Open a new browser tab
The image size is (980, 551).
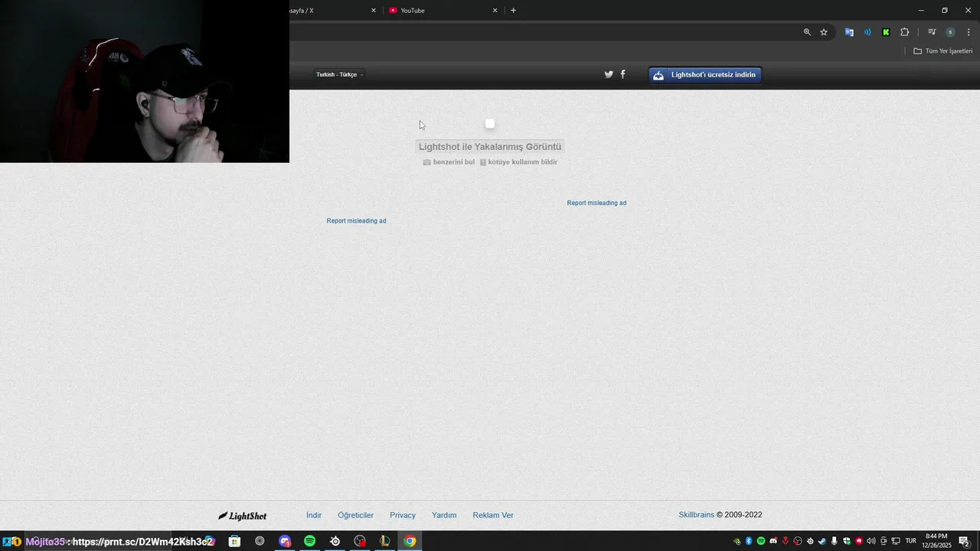[513, 10]
